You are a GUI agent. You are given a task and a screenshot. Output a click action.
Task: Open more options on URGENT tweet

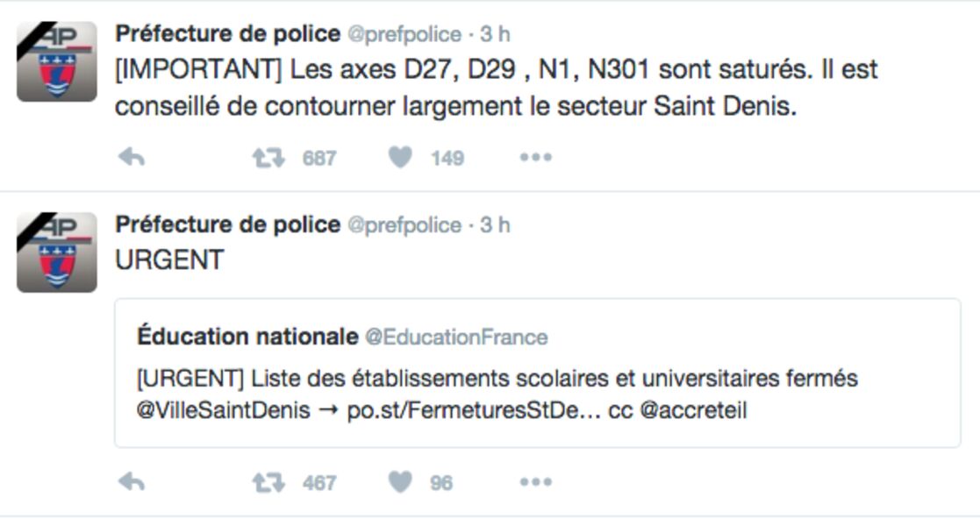point(536,482)
